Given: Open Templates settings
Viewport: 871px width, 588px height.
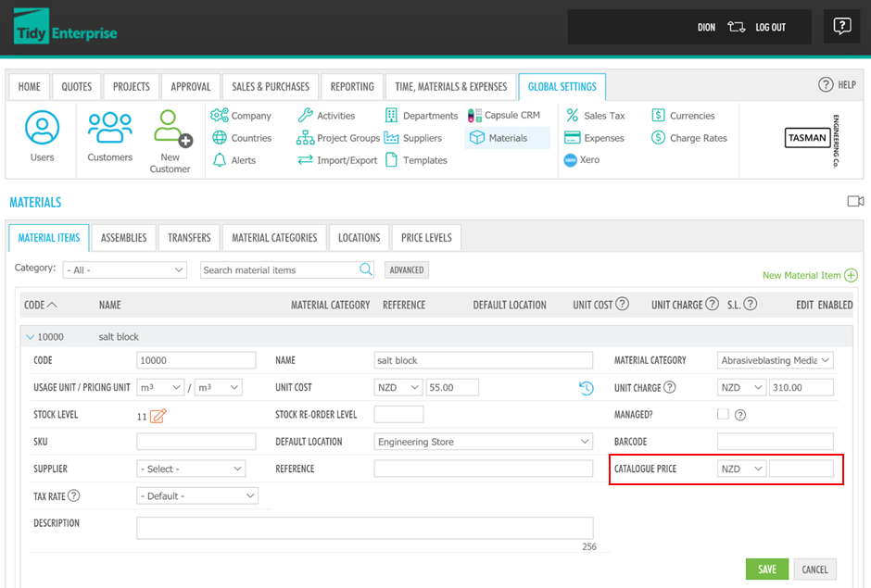Looking at the screenshot, I should (416, 160).
